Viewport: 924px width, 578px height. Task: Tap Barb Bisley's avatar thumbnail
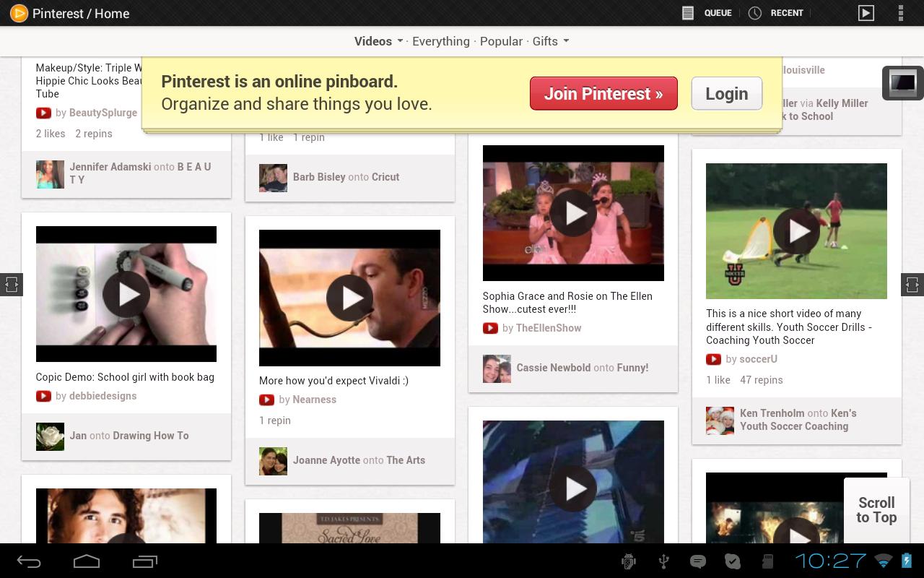(x=273, y=178)
